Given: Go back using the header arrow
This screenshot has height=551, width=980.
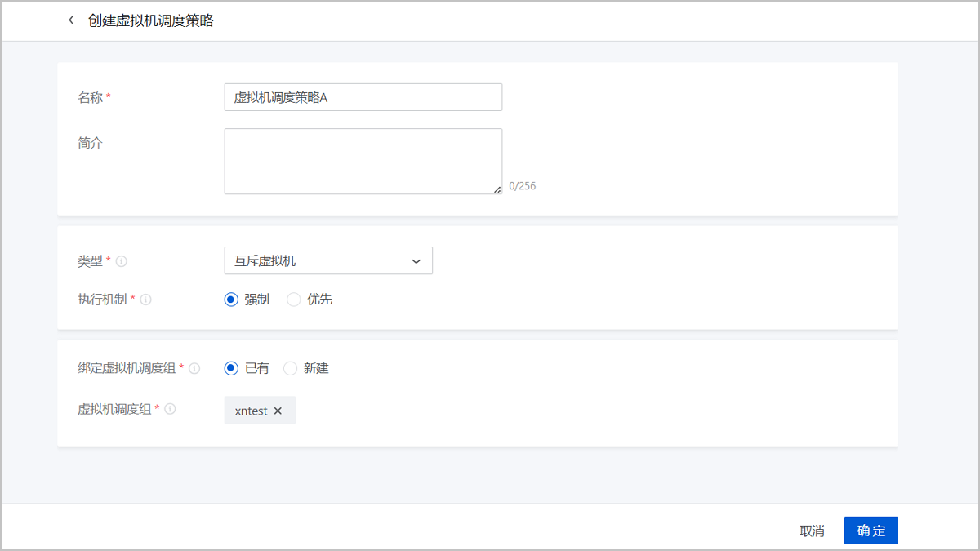Looking at the screenshot, I should tap(71, 20).
